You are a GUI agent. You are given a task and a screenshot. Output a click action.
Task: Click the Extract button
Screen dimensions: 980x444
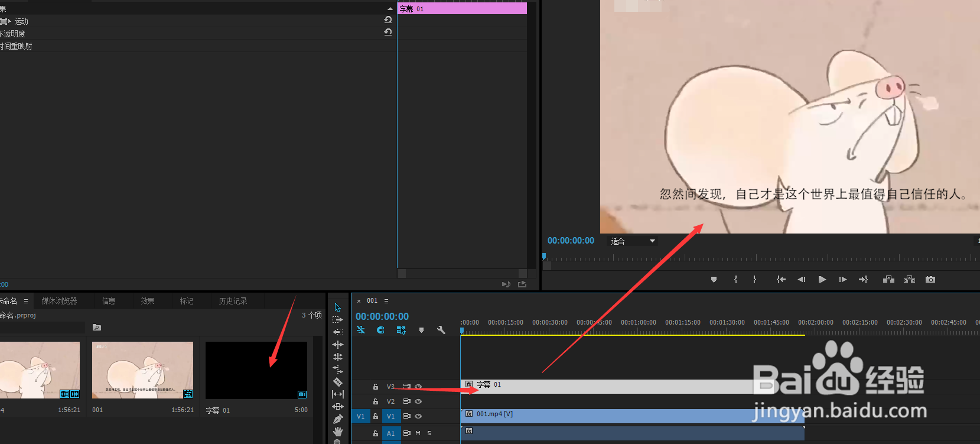pyautogui.click(x=909, y=280)
